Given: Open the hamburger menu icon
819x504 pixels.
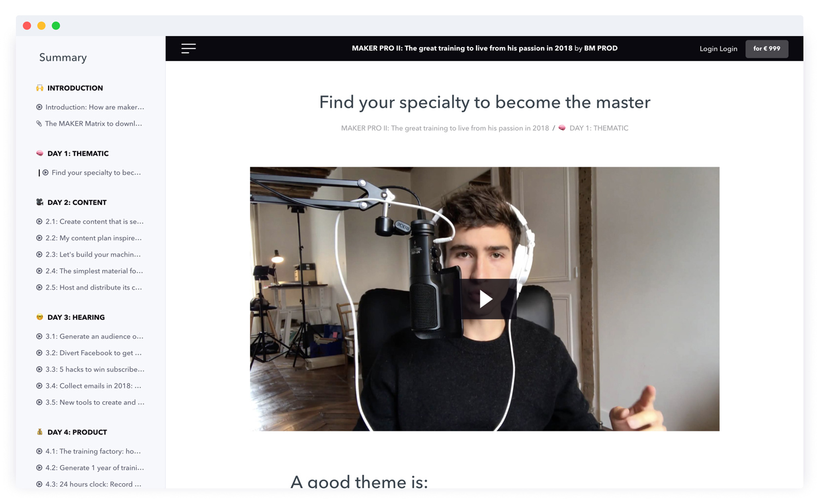Looking at the screenshot, I should (x=188, y=49).
